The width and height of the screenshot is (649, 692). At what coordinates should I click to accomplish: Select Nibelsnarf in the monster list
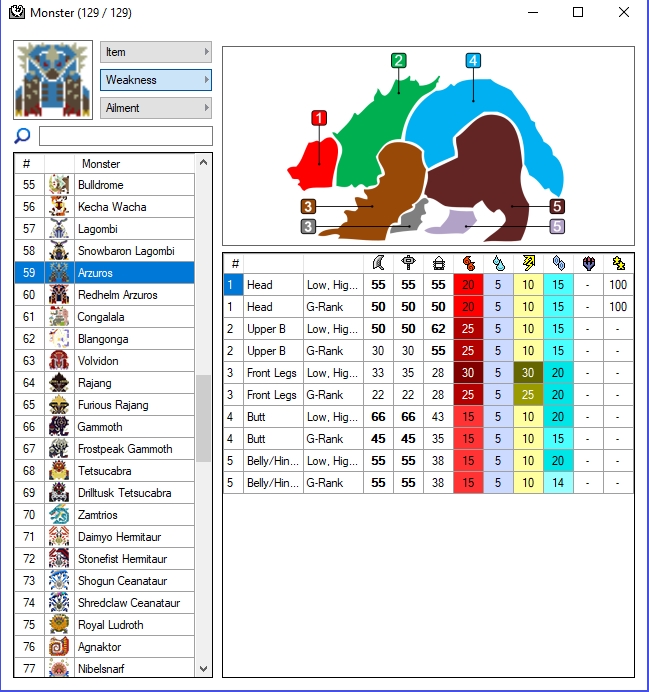click(x=105, y=668)
